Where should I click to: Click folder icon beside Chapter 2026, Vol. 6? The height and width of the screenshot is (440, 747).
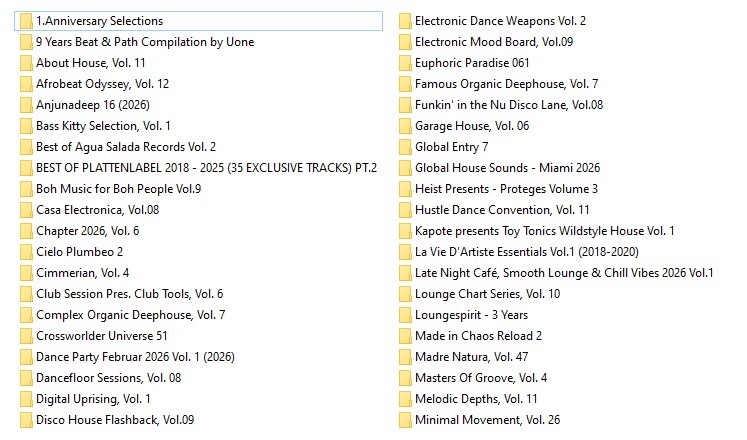pyautogui.click(x=26, y=231)
